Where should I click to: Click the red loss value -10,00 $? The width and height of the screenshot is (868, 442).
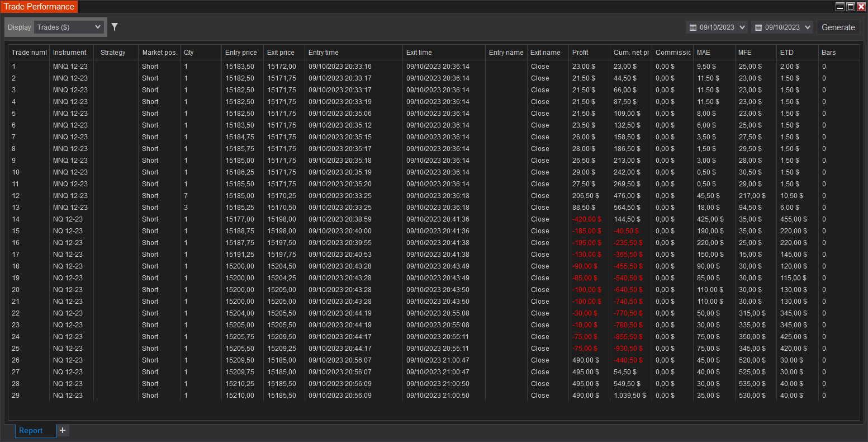tap(585, 325)
